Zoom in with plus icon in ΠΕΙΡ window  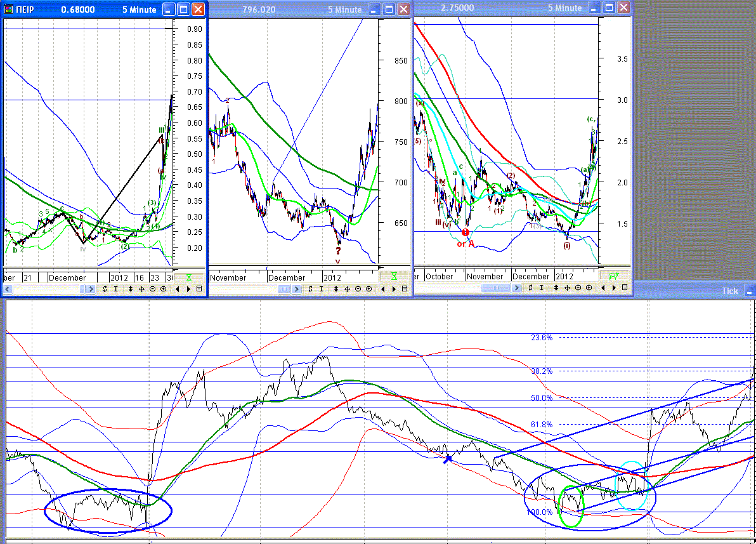point(164,289)
